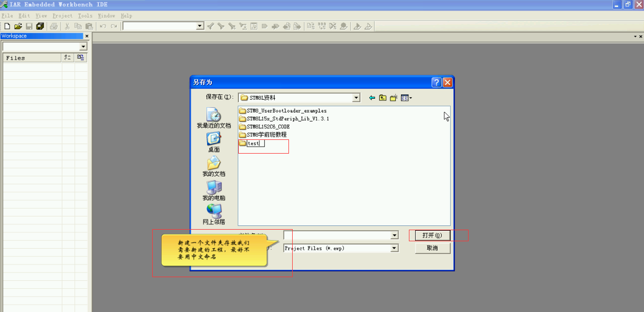Open the File menu

click(7, 16)
